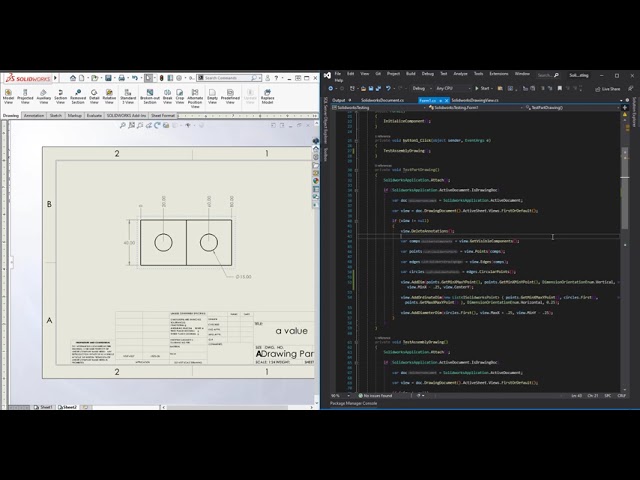The height and width of the screenshot is (480, 640).
Task: Open the Evaluate ribbon tab
Action: click(x=94, y=116)
